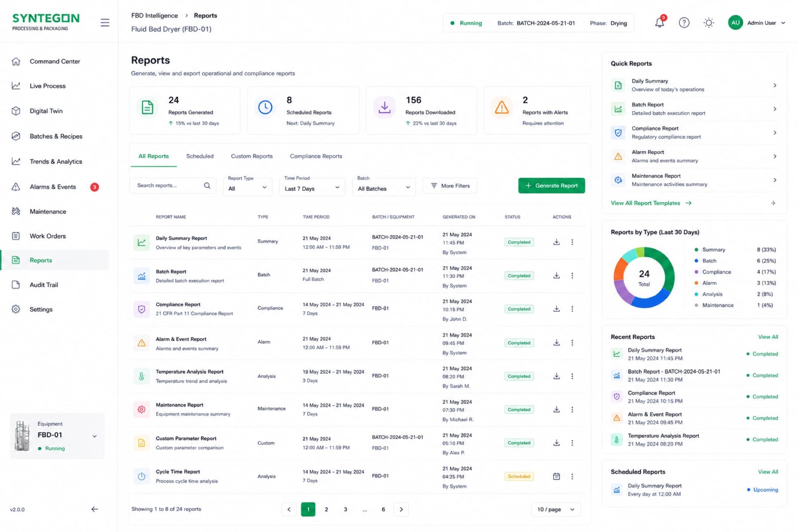
Task: Open the help question-mark icon
Action: [684, 23]
